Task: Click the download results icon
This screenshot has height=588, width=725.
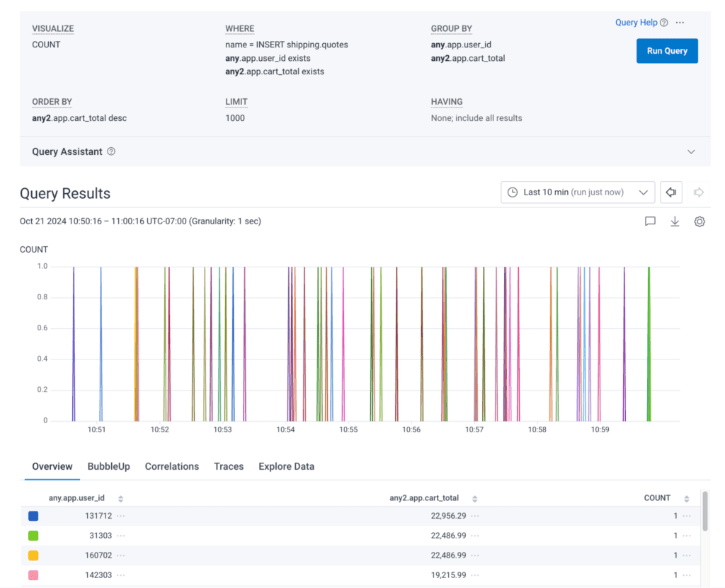Action: (x=675, y=221)
